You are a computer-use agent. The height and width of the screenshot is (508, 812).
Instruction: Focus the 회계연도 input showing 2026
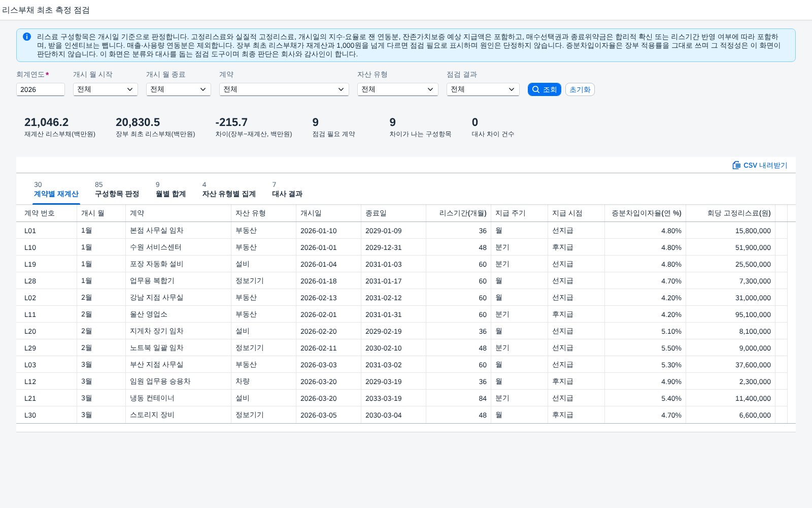pos(41,89)
